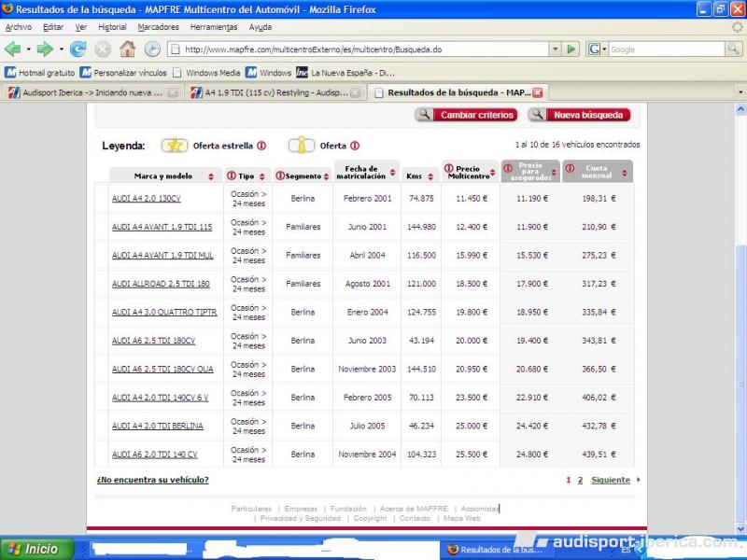Sort by Precio para asegurados arrows

[554, 173]
